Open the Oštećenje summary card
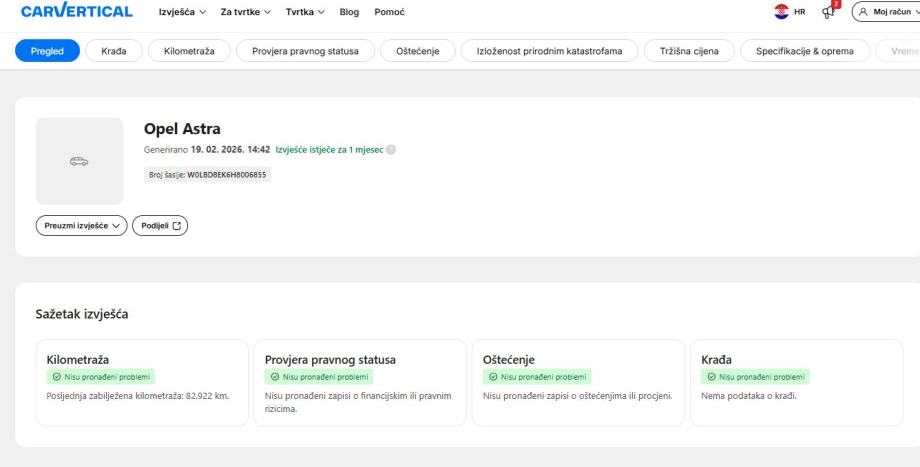Viewport: 920px width, 467px height. [577, 382]
